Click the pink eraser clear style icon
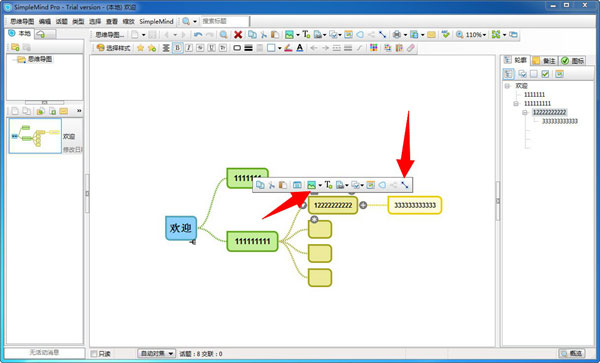Screen dimensions: 600x363 [x=411, y=48]
